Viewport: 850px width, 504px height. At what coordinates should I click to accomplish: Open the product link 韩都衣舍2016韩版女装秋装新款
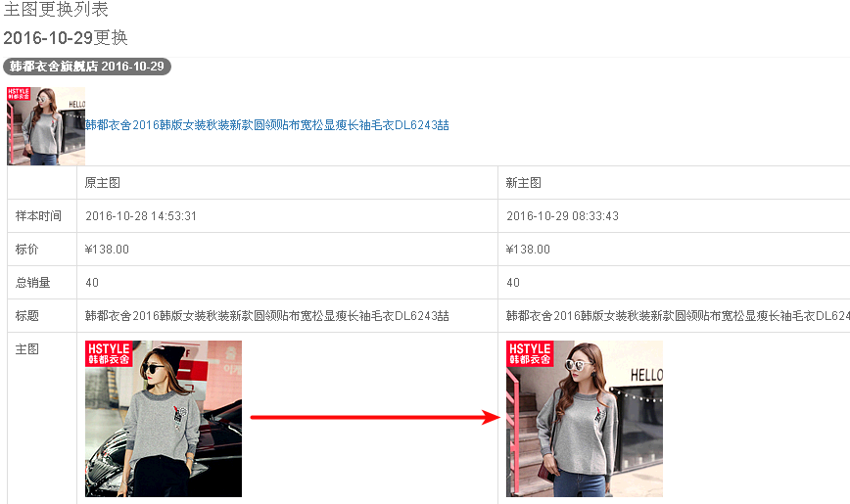267,125
